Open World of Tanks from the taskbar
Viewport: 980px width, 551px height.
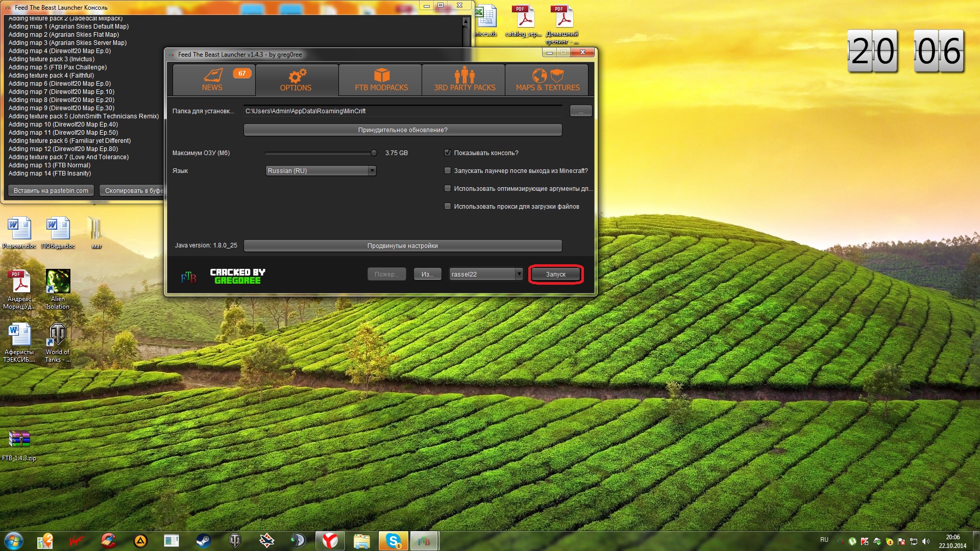(235, 541)
